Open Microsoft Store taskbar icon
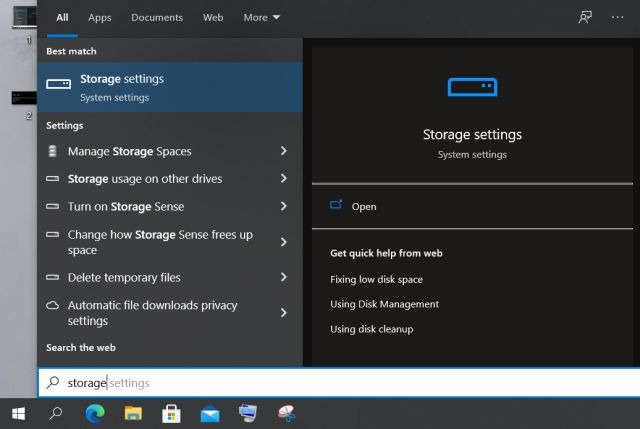This screenshot has height=429, width=640. coord(171,414)
